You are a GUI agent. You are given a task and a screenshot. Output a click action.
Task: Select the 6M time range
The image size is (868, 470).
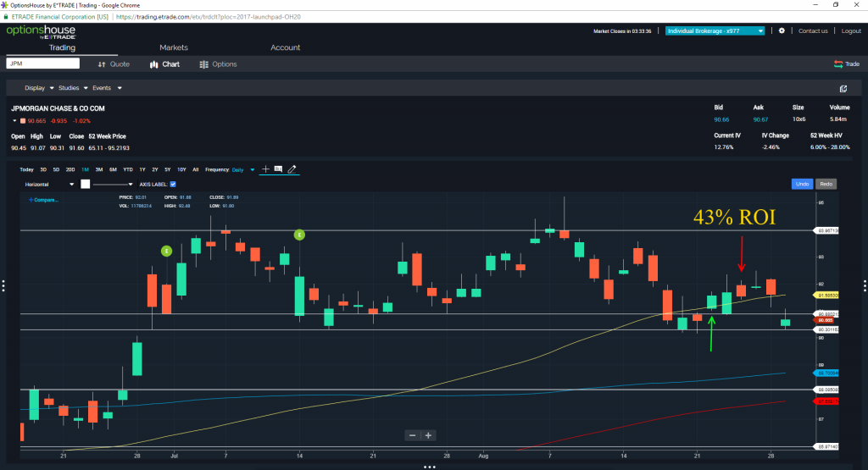113,169
